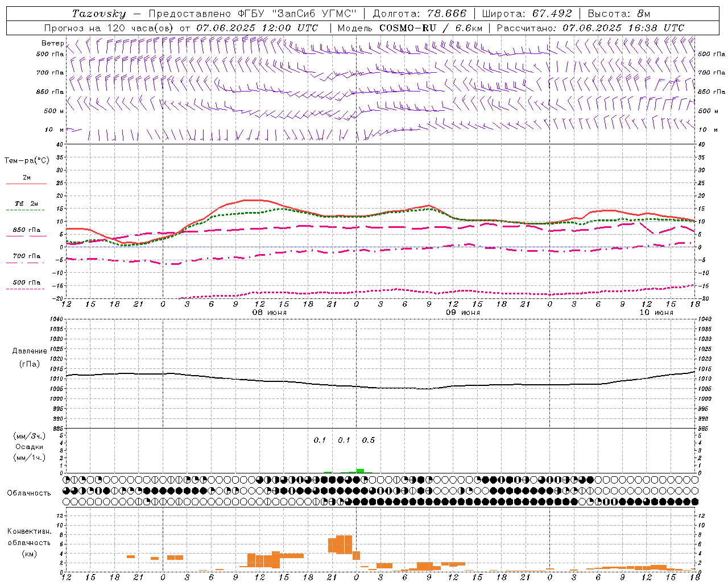Image resolution: width=728 pixels, height=582 pixels.
Task: Click the "Долгота: 78.666" header value
Action: [419, 14]
